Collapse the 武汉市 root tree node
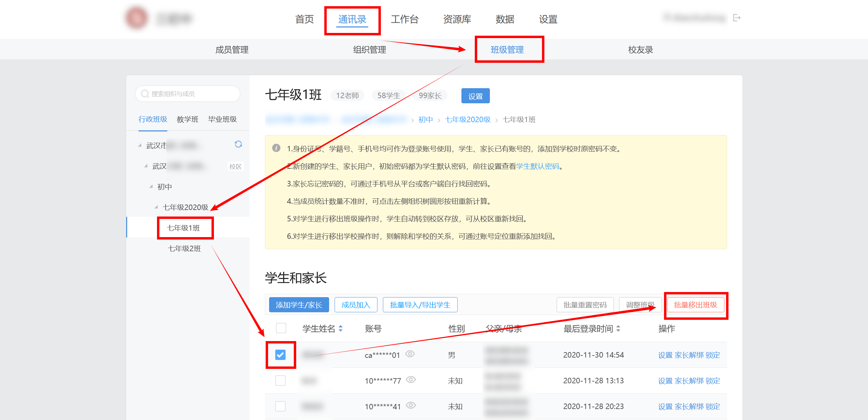 click(x=140, y=145)
